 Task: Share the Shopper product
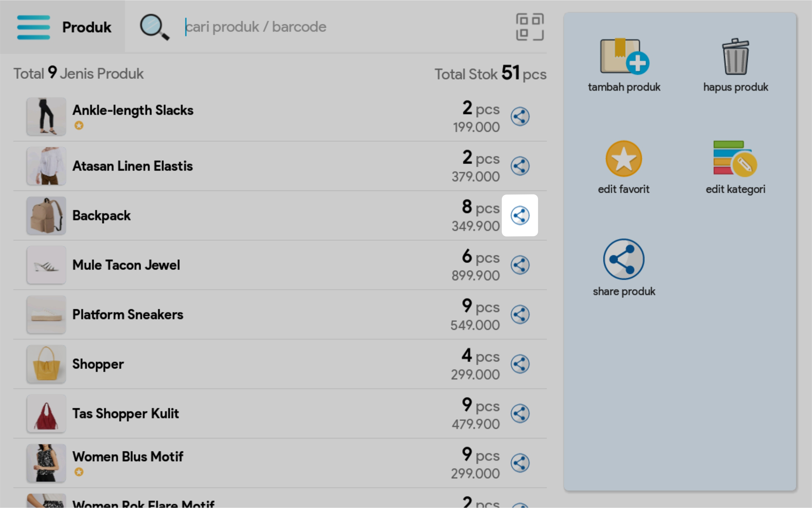[x=520, y=364]
